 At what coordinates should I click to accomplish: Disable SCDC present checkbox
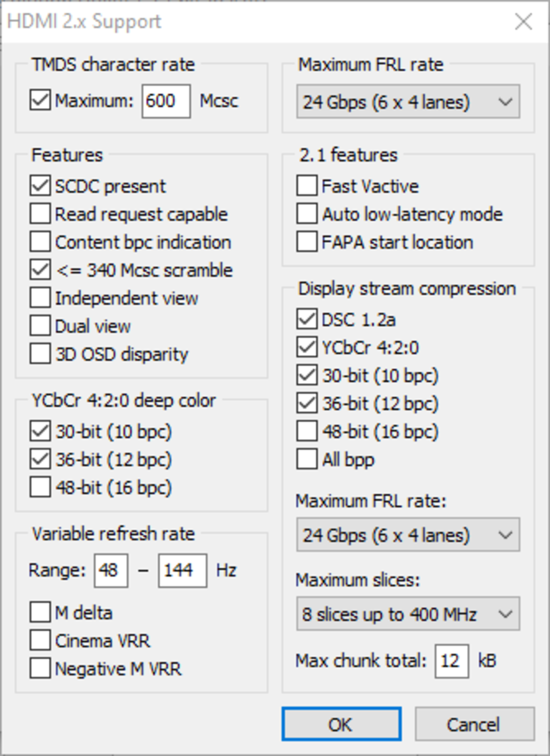point(40,186)
